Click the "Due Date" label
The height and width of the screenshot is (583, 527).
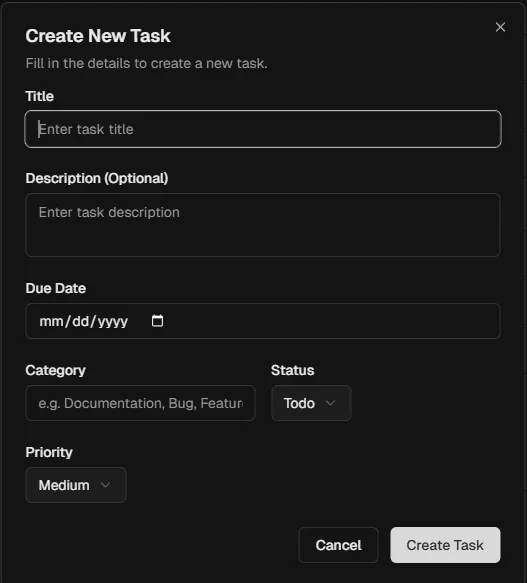56,289
